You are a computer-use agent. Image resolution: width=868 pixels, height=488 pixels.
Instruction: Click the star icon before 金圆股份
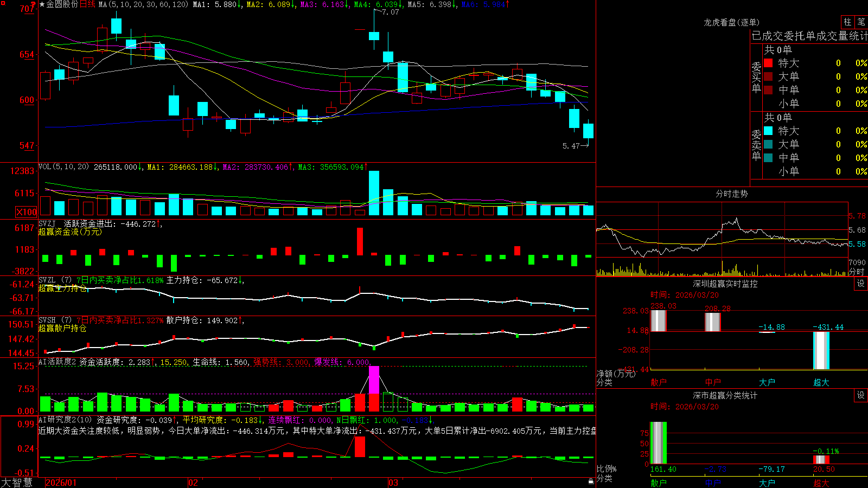[x=42, y=4]
